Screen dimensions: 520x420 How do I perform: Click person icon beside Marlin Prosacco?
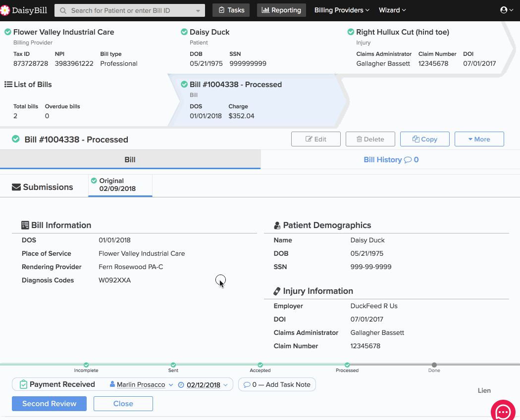pyautogui.click(x=112, y=384)
